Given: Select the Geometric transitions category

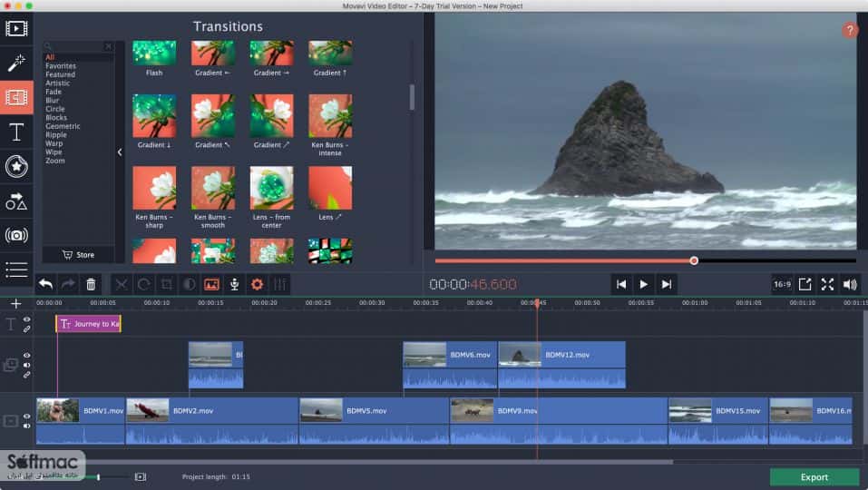Looking at the screenshot, I should point(63,126).
